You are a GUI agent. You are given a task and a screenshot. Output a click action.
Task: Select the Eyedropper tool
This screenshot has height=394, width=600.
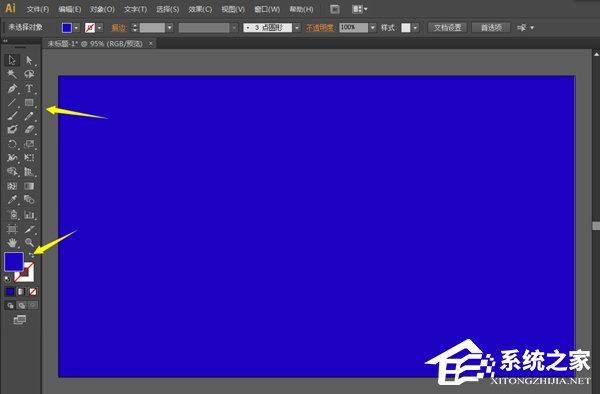coord(12,200)
